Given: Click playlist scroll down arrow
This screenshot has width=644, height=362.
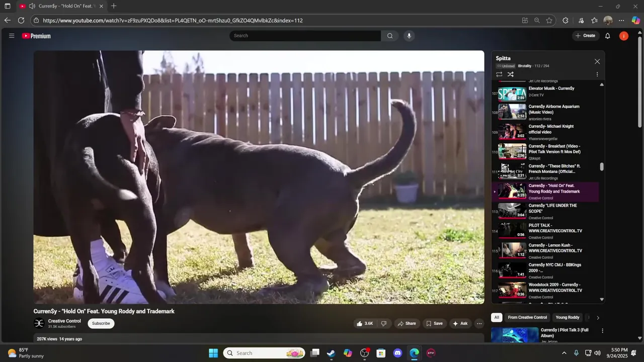Looking at the screenshot, I should (602, 300).
